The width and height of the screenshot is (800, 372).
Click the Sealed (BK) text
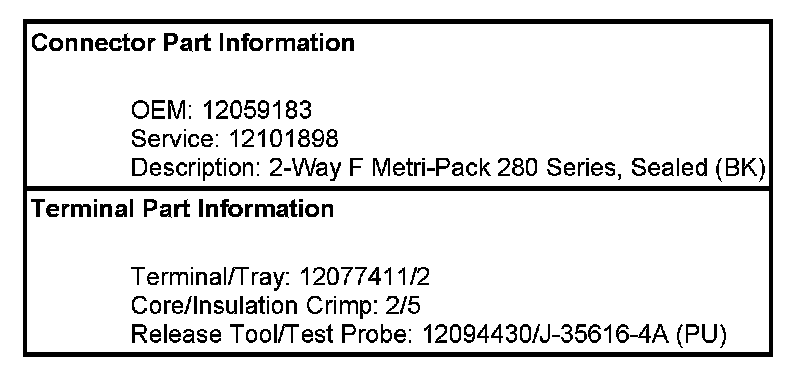[x=697, y=167]
